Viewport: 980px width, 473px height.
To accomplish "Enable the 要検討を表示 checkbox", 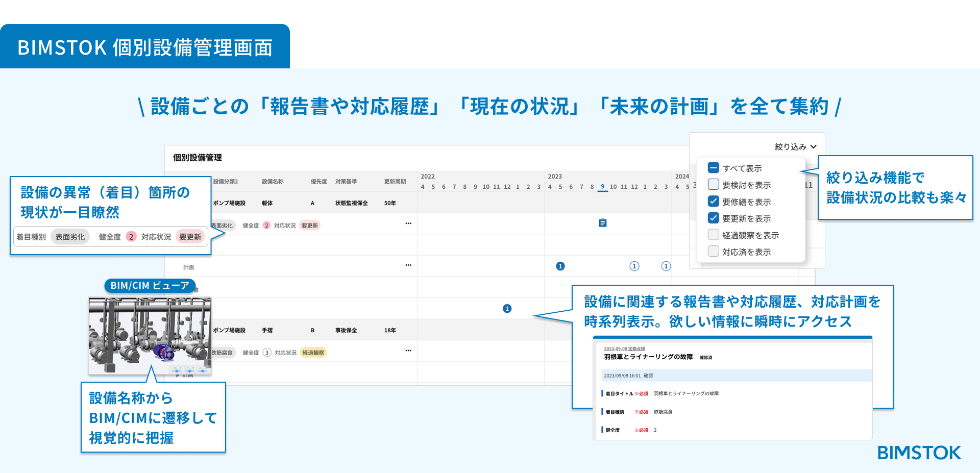I will [x=714, y=185].
